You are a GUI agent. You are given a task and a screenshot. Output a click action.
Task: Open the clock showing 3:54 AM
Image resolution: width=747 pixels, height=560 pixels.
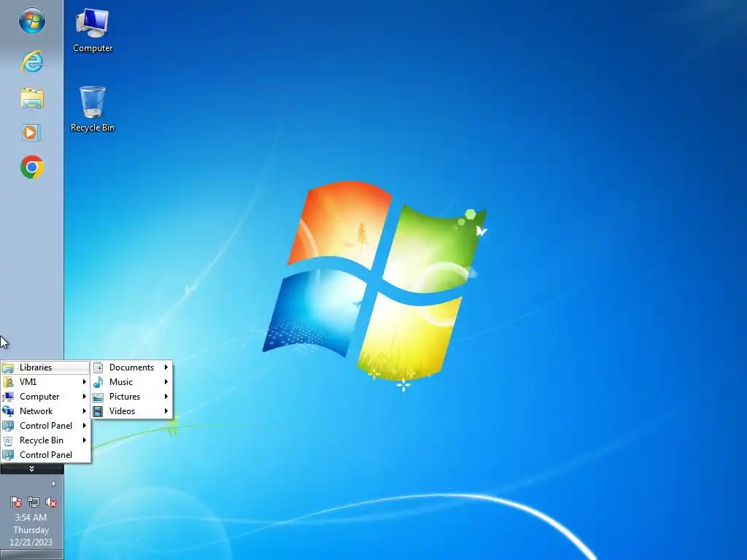[x=31, y=529]
